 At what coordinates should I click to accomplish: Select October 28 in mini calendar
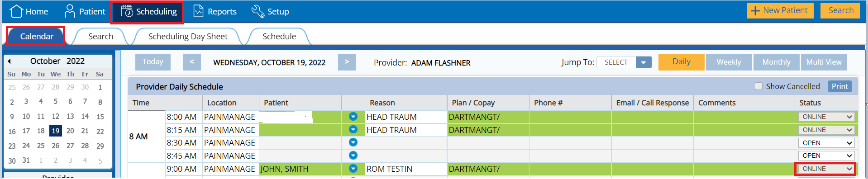coord(85,146)
